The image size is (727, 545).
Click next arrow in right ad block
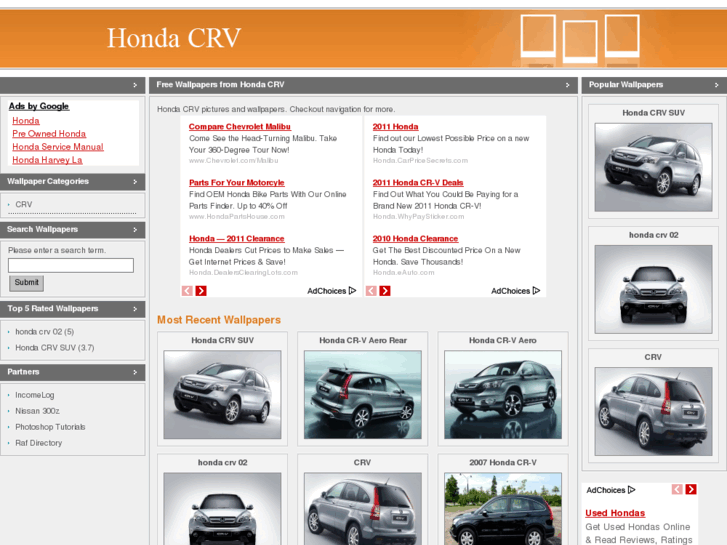coord(385,291)
